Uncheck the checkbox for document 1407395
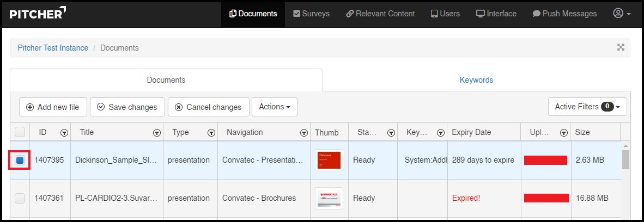The width and height of the screenshot is (644, 222). [x=20, y=160]
